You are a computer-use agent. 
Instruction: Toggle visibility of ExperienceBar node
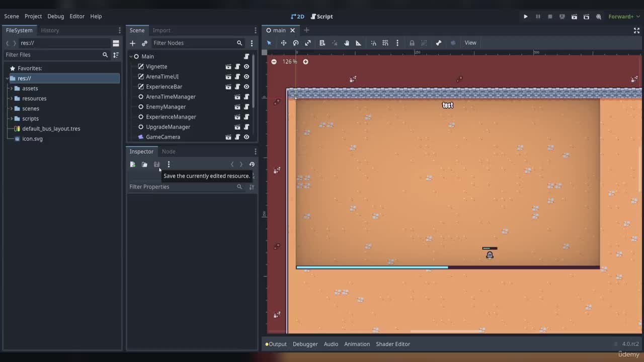pyautogui.click(x=247, y=86)
